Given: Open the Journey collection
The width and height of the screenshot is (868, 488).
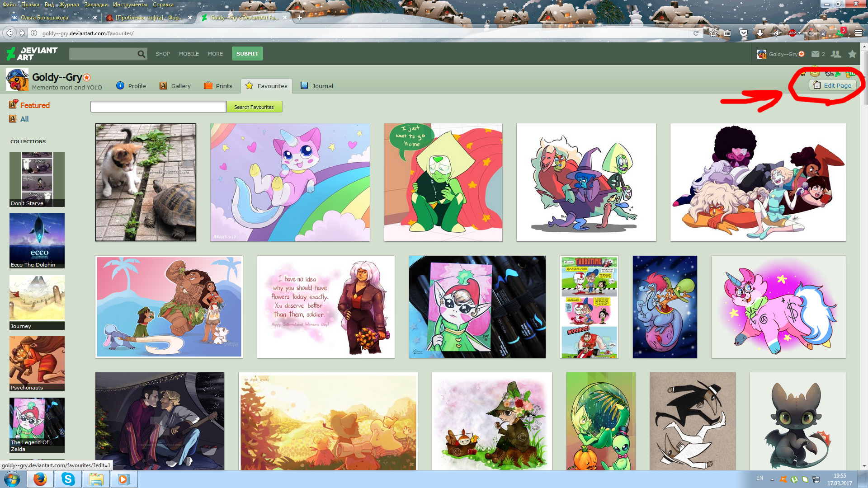Looking at the screenshot, I should [37, 302].
